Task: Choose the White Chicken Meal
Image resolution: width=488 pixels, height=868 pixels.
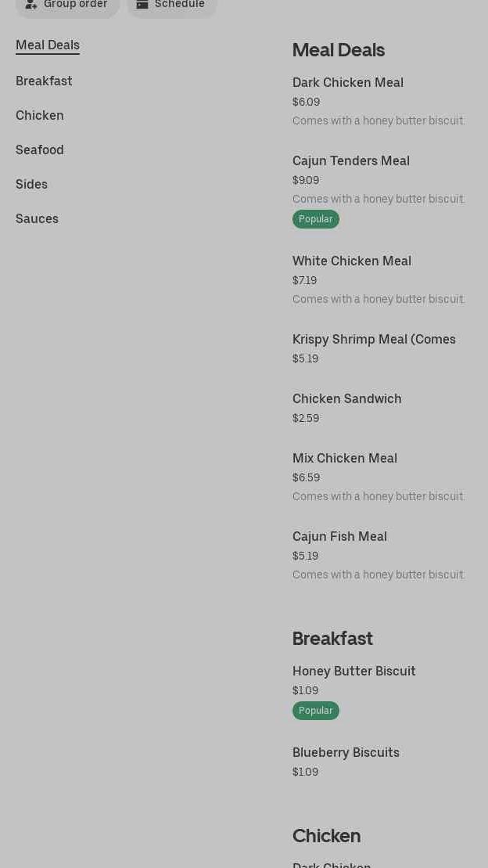Action: tap(352, 261)
